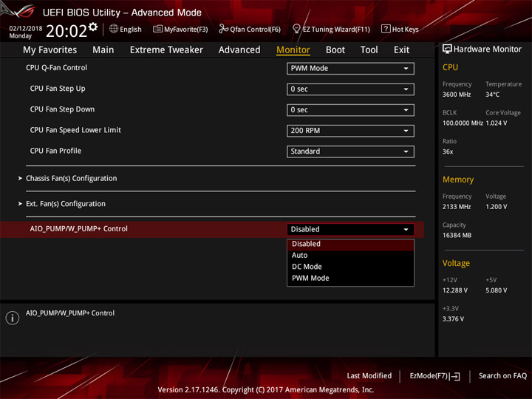Select the Monitor tab
The image size is (532, 399).
click(x=293, y=50)
